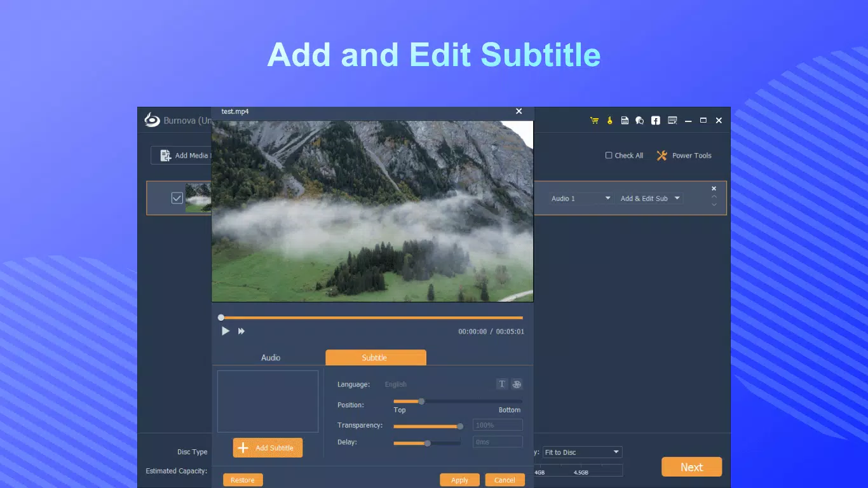Viewport: 868px width, 488px height.
Task: Tick the Check All checkbox
Action: (x=609, y=155)
